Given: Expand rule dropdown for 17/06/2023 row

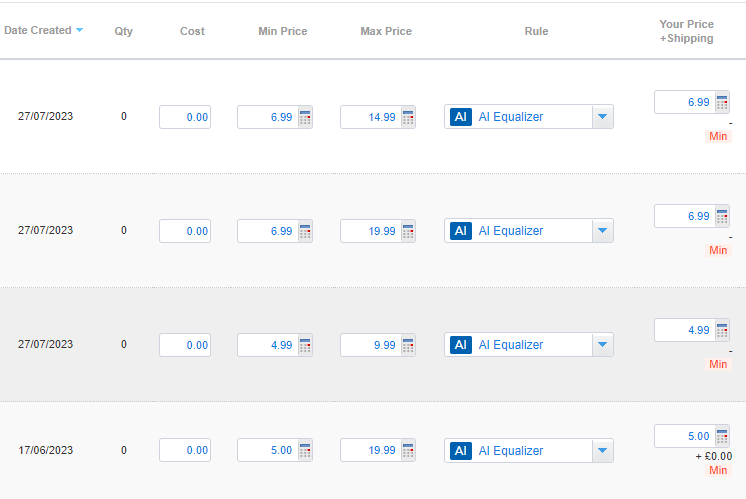Looking at the screenshot, I should coord(602,450).
